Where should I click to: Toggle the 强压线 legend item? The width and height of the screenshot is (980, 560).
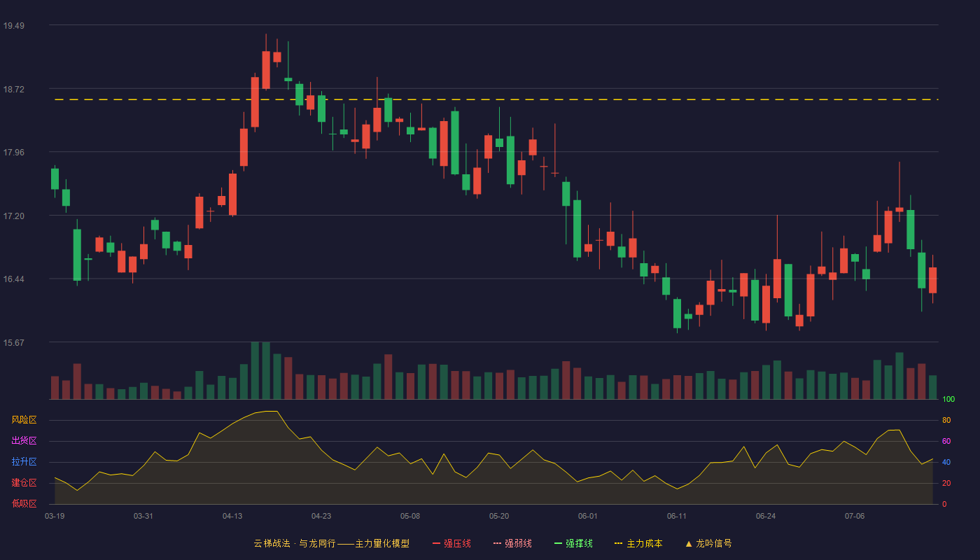[x=451, y=543]
